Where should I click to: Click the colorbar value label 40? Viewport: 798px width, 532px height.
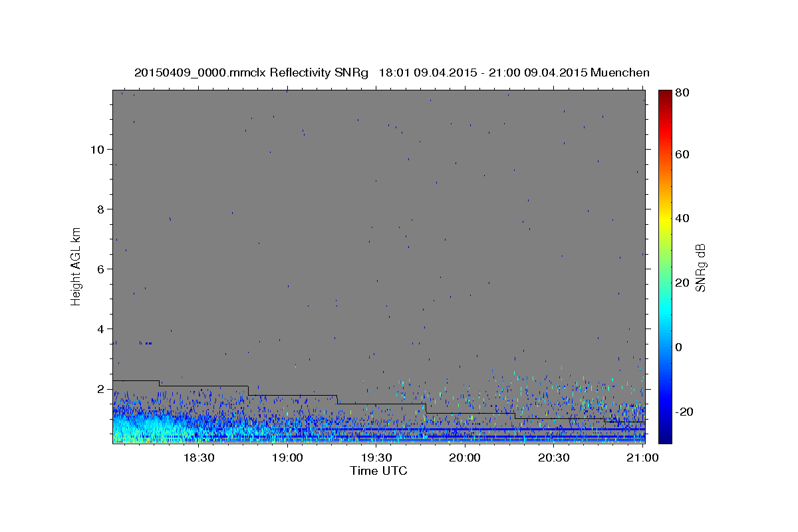[683, 218]
